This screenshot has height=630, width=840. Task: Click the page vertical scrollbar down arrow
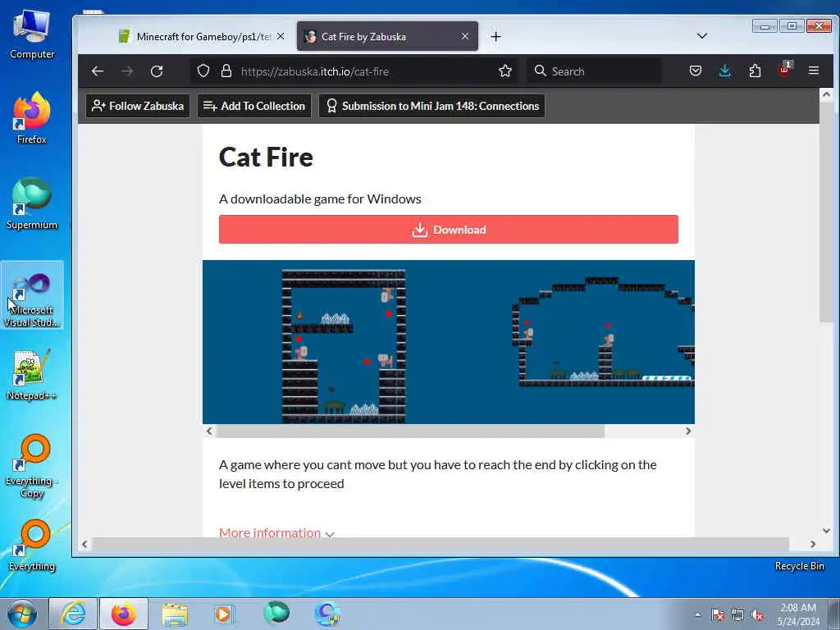click(826, 531)
